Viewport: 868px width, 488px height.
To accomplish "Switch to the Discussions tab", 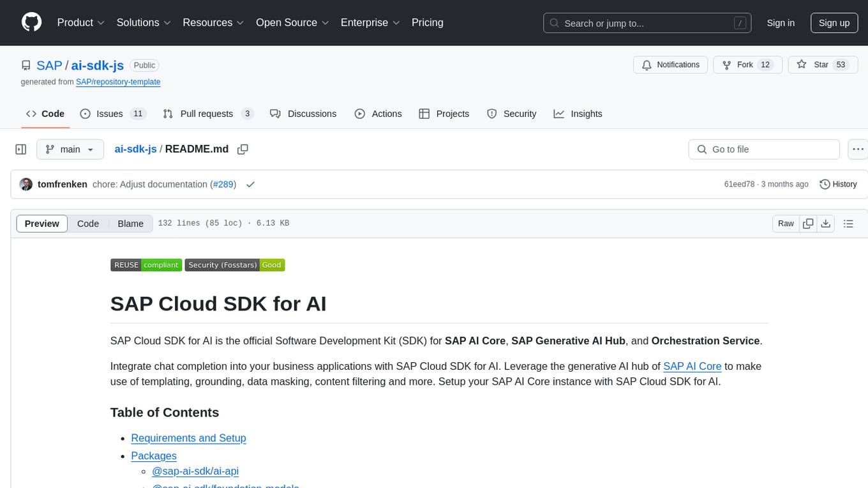I will (x=303, y=114).
